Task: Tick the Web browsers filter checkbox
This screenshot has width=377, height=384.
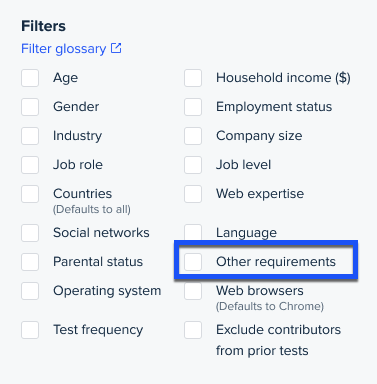Action: pyautogui.click(x=193, y=291)
